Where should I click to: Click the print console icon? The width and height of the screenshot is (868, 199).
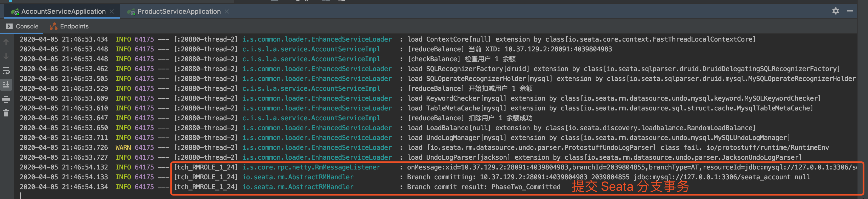pyautogui.click(x=6, y=99)
